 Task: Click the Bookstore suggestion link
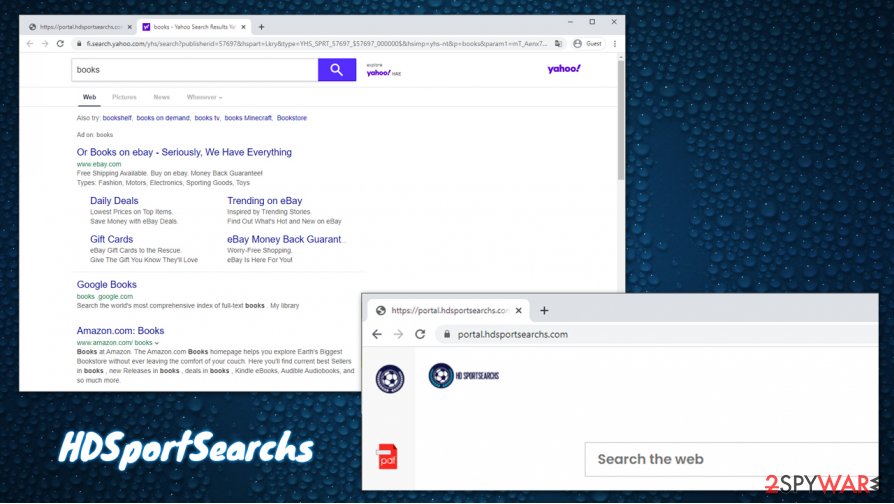[x=292, y=118]
